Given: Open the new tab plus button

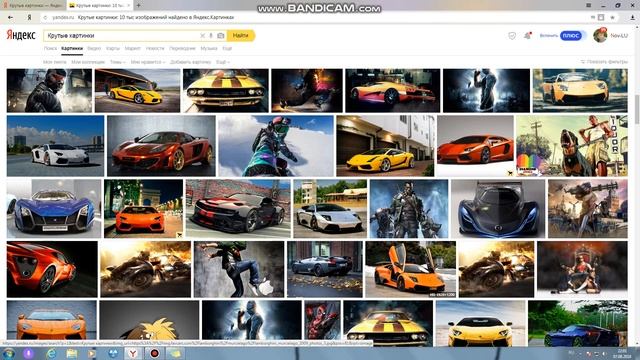Looking at the screenshot, I should (x=138, y=5).
